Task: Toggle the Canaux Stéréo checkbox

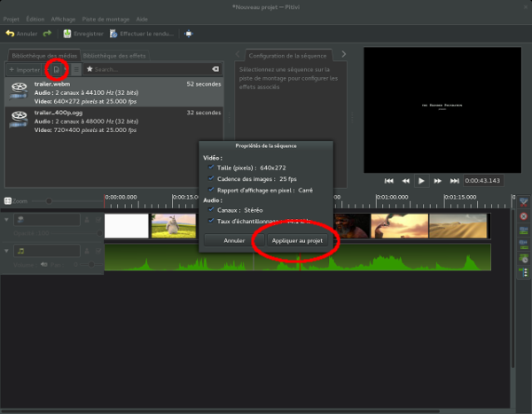Action: [x=209, y=211]
